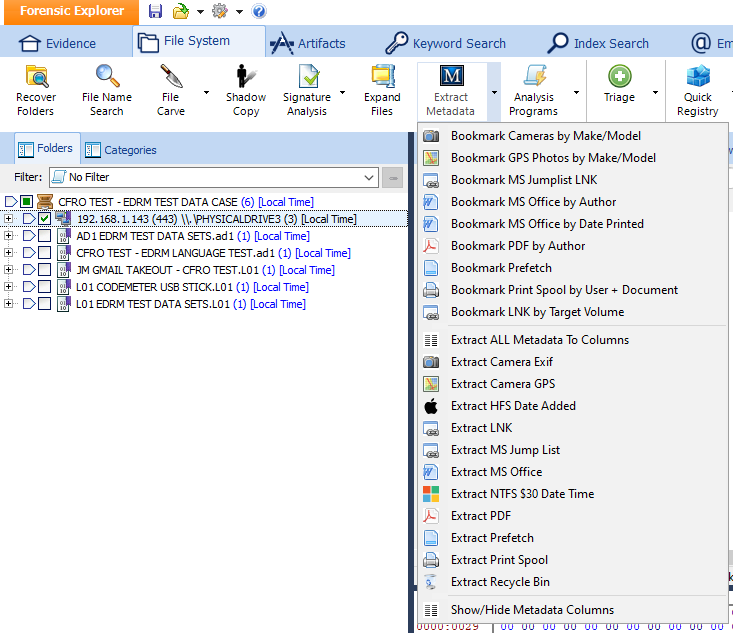Toggle checkbox for CFRO TEST - EDRM TEST DATA CASE
Image resolution: width=733 pixels, height=633 pixels.
(x=27, y=202)
